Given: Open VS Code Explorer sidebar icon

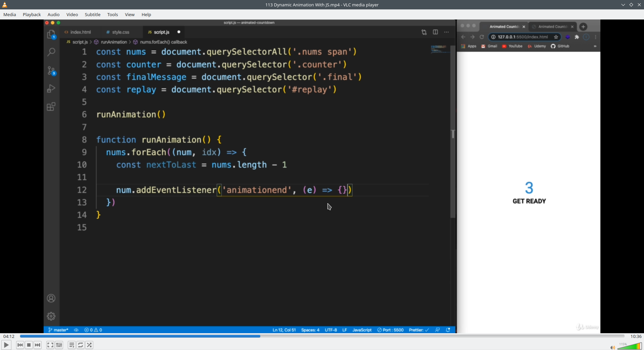Looking at the screenshot, I should point(51,35).
